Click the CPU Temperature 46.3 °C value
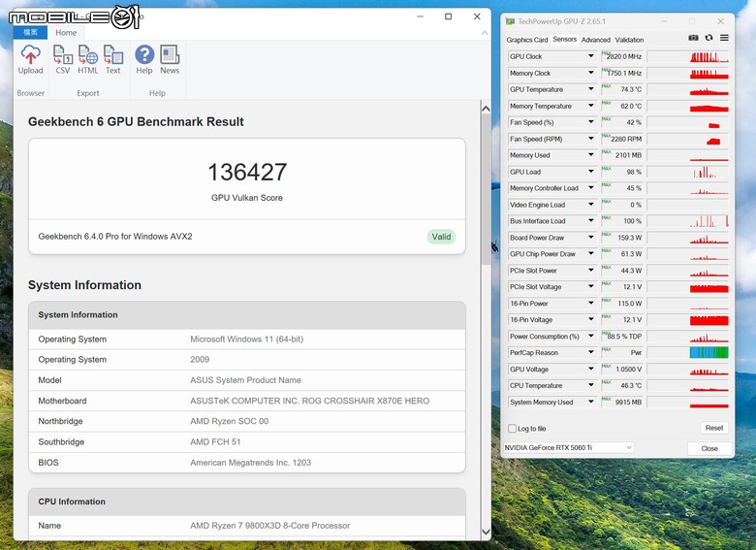Viewport: 756px width, 550px height. tap(631, 385)
